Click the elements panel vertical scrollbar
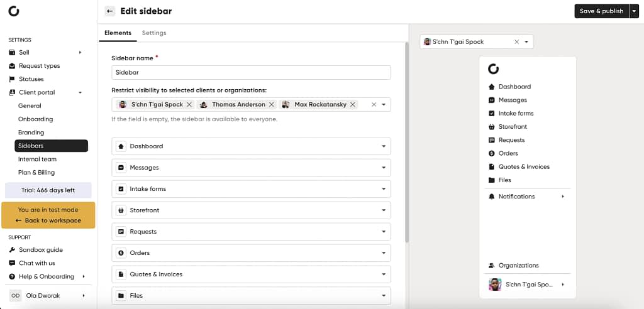Image resolution: width=644 pixels, height=309 pixels. point(407,141)
